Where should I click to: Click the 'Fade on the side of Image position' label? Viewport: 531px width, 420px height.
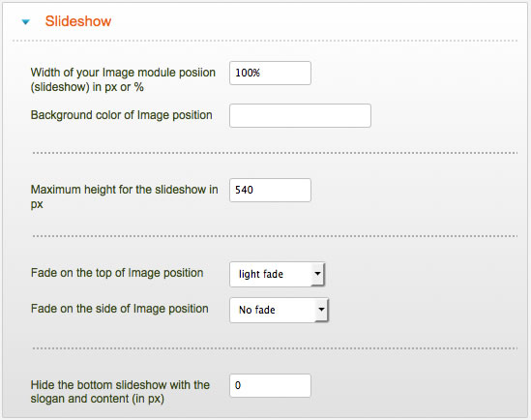(x=120, y=309)
